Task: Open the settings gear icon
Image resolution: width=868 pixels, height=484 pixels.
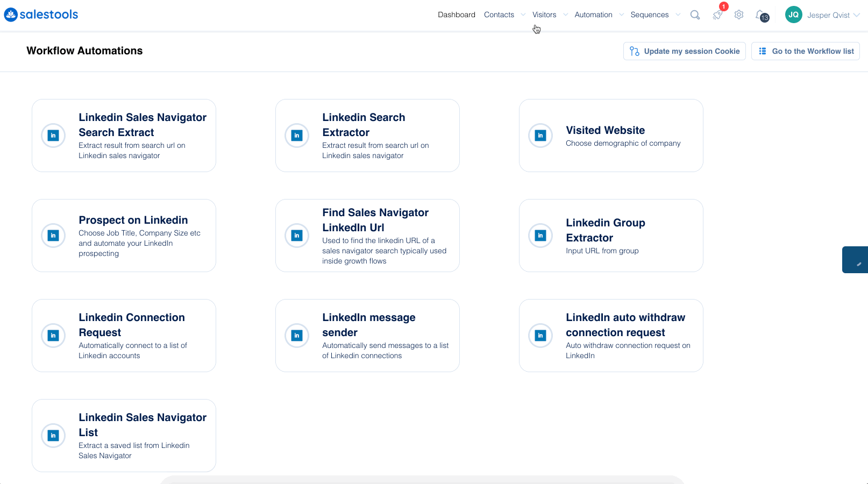Action: pos(739,15)
